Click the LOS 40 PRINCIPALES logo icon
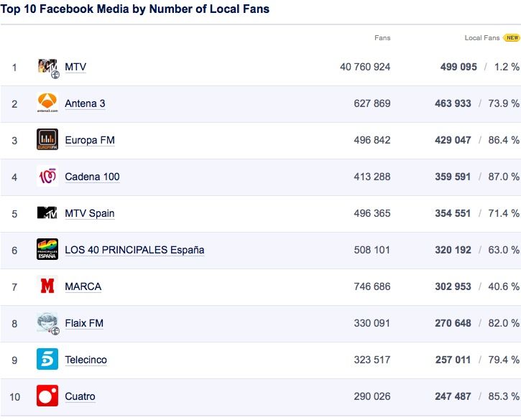 [x=47, y=250]
